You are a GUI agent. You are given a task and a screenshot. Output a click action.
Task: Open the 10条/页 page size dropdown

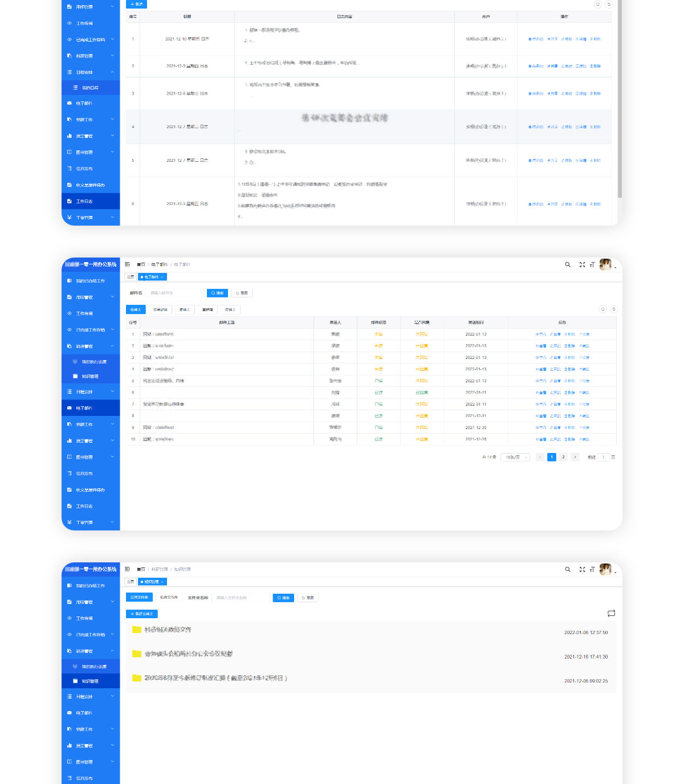pyautogui.click(x=516, y=457)
